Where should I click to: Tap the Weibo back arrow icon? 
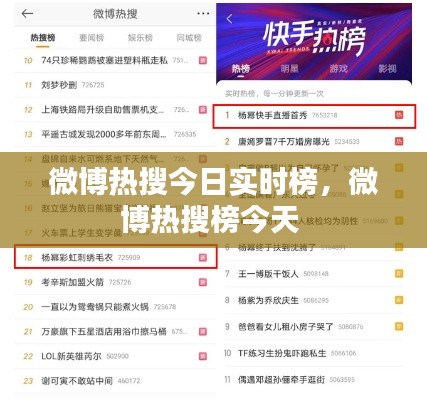[x=27, y=14]
